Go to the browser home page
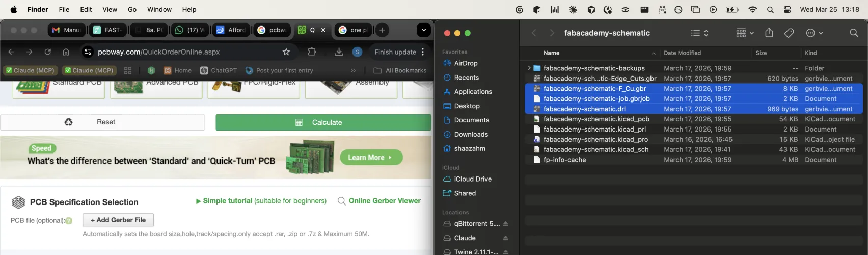Image resolution: width=868 pixels, height=255 pixels. 66,52
